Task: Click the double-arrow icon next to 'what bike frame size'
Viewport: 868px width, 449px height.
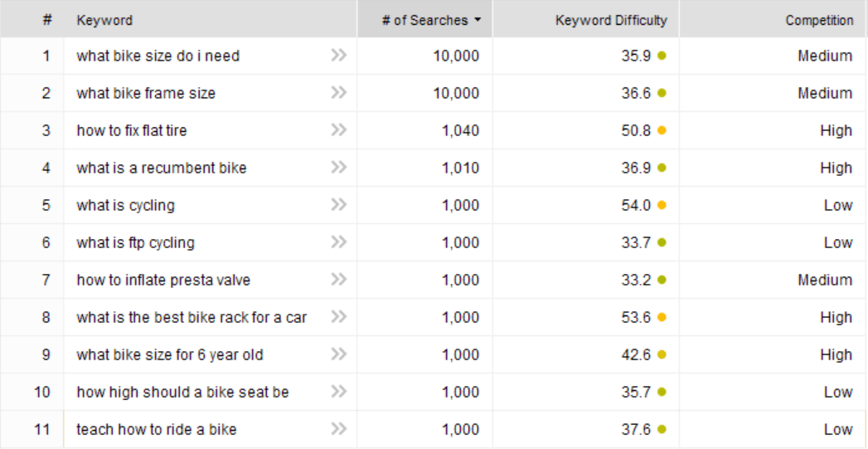Action: [338, 93]
